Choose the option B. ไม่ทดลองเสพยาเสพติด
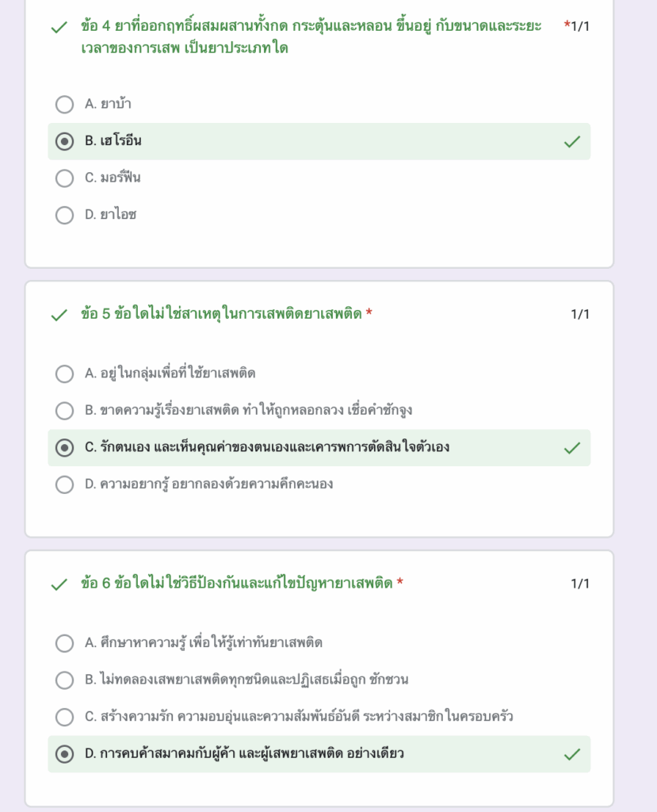The width and height of the screenshot is (657, 812). [x=64, y=680]
